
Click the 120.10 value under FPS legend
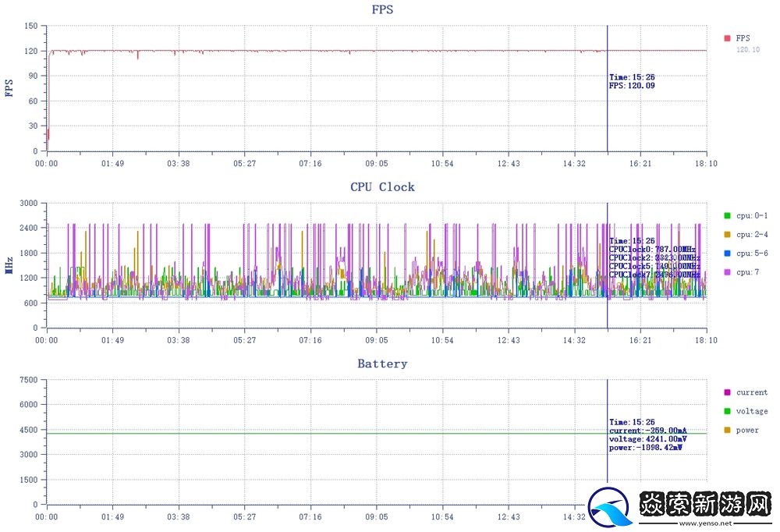(x=748, y=49)
